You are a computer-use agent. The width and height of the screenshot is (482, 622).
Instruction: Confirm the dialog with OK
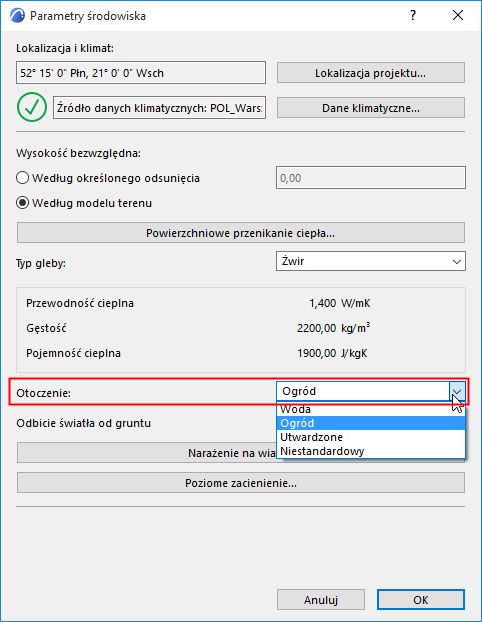click(x=421, y=599)
